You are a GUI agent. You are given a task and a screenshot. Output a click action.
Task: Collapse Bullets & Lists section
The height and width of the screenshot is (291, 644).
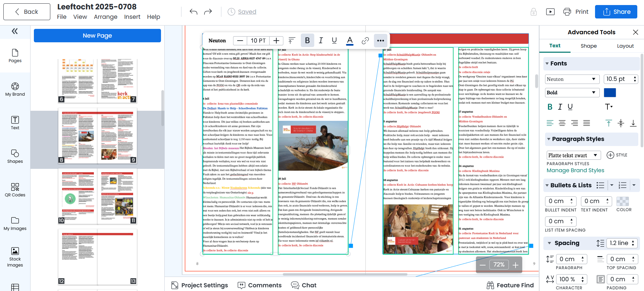(x=547, y=185)
